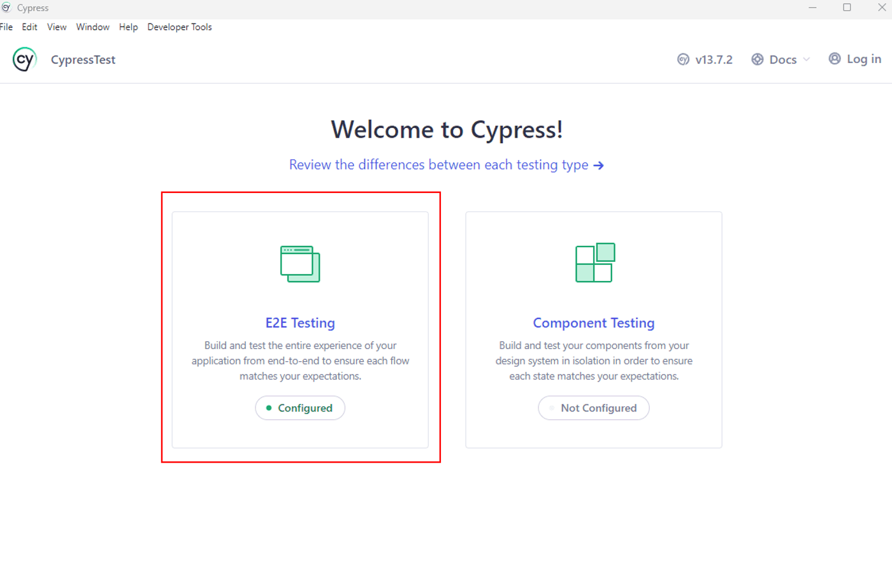Open the Help menu
Image resolution: width=892 pixels, height=588 pixels.
click(x=128, y=27)
